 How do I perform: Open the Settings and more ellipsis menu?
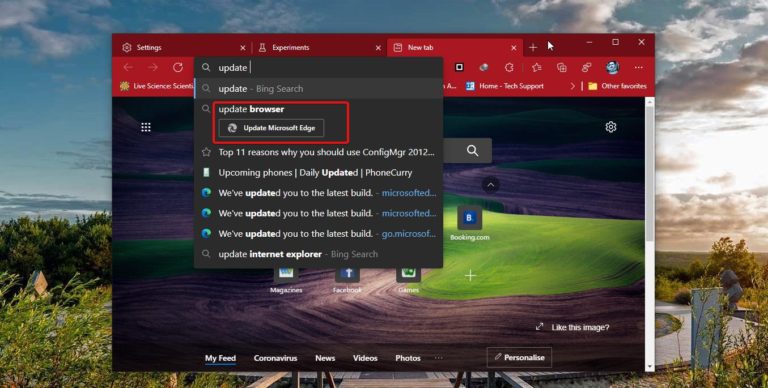[638, 68]
